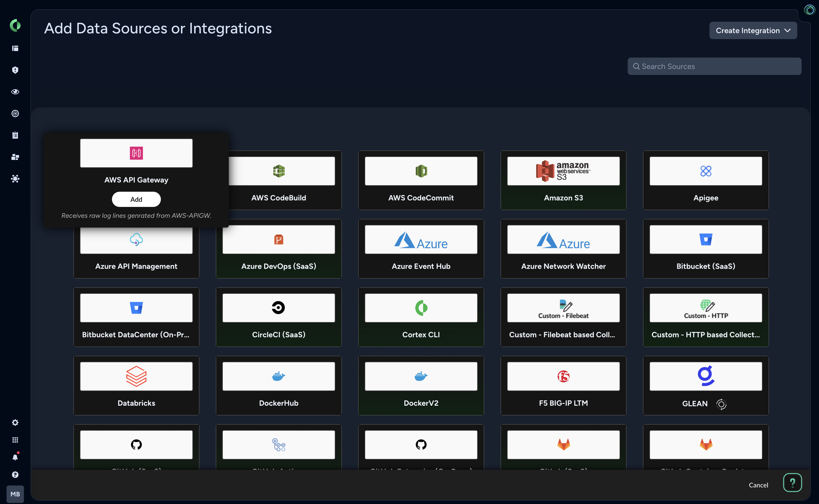Open the MB user profile avatar

(x=15, y=494)
